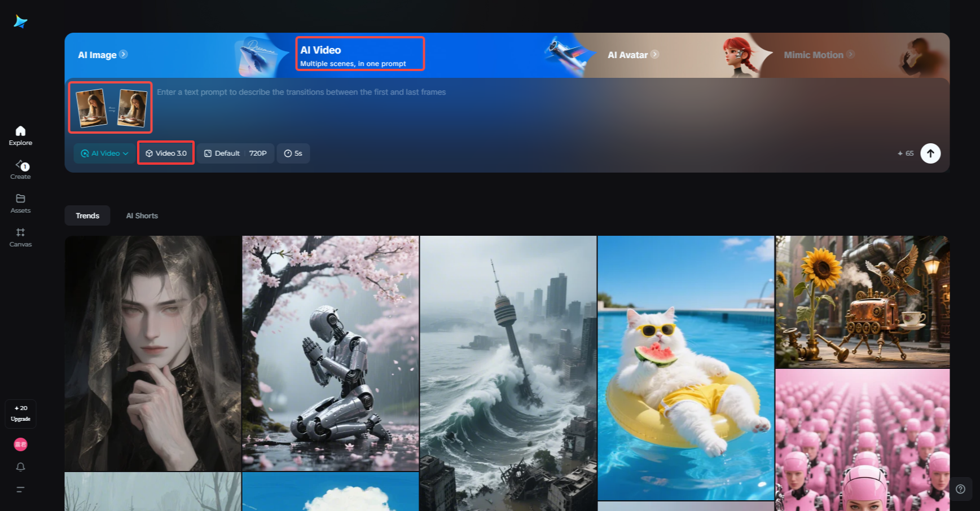The height and width of the screenshot is (511, 980).
Task: Click the user profile avatar
Action: coord(20,444)
